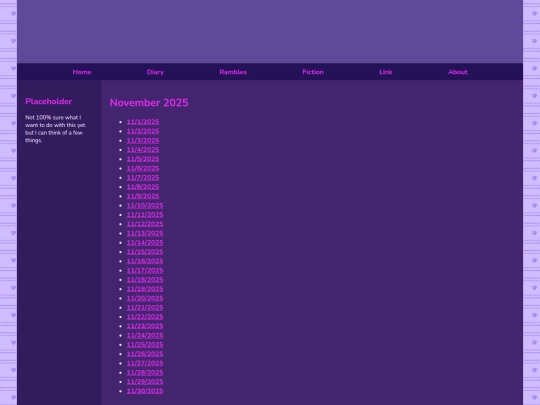540x405 pixels.
Task: Open the 11/27/2025 diary entry
Action: click(x=145, y=363)
